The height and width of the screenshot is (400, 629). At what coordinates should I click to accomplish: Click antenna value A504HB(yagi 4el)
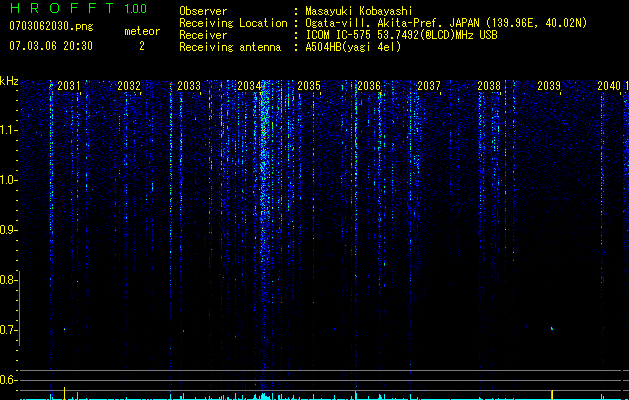click(353, 47)
